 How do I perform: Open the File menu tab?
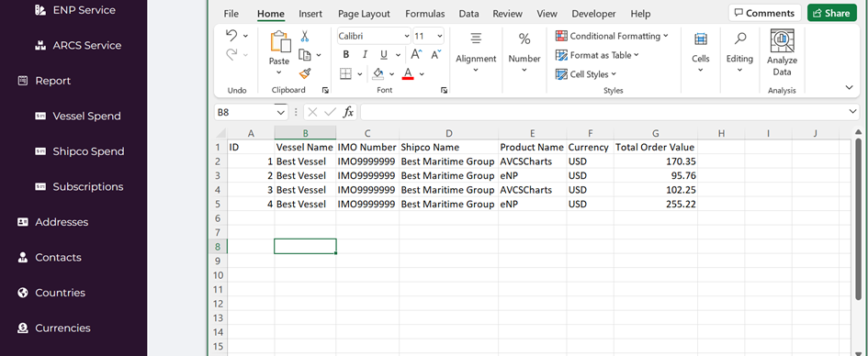click(x=231, y=15)
